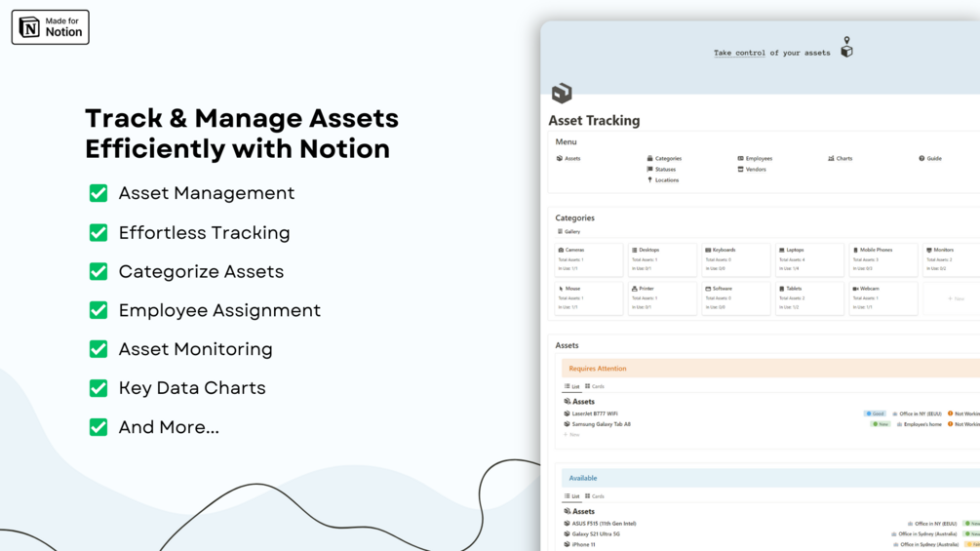The image size is (980, 551).
Task: Click the Tablets category icon
Action: 782,289
